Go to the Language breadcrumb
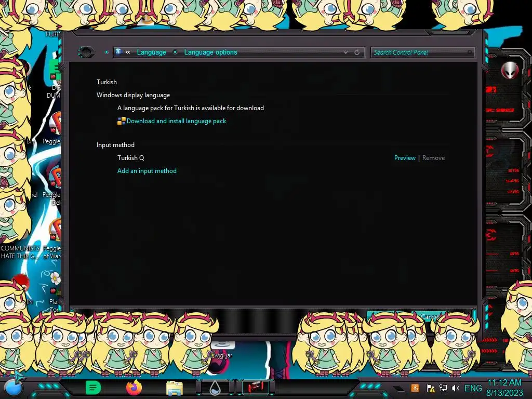 [151, 52]
